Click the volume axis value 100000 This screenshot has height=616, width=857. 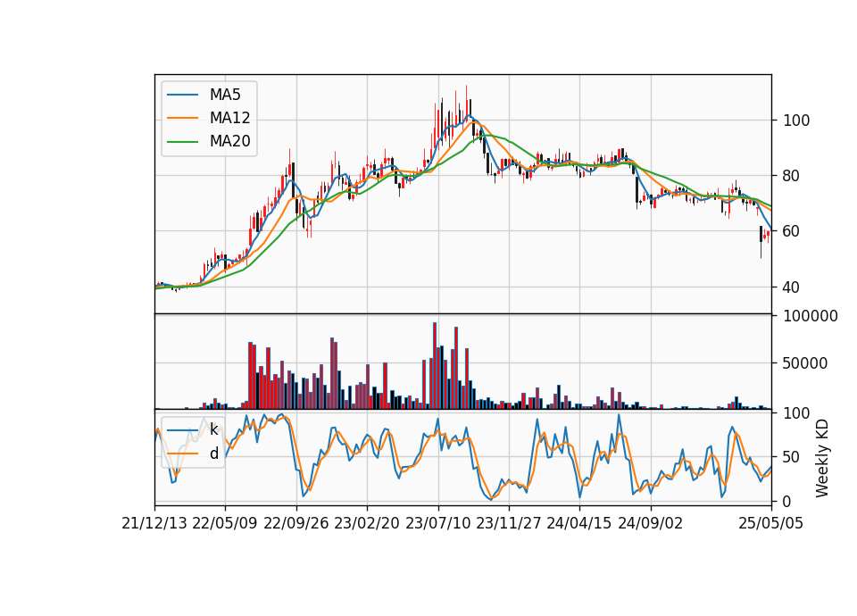(811, 316)
